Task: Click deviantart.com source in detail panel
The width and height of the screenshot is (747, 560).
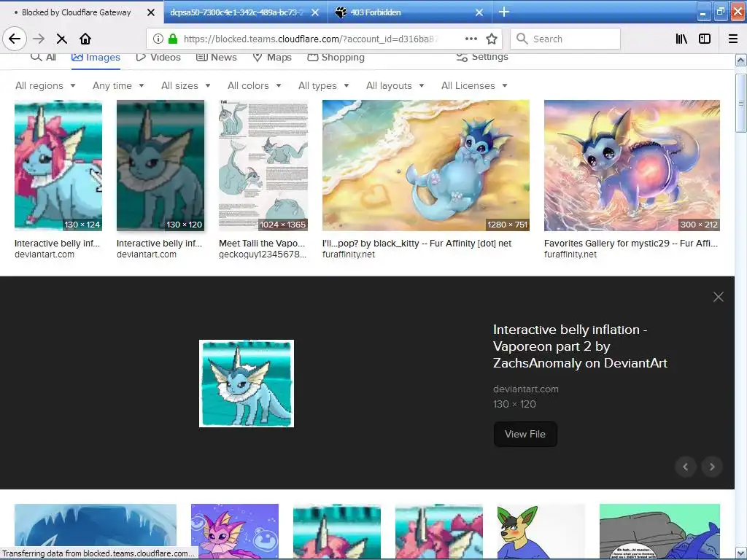Action: 526,389
